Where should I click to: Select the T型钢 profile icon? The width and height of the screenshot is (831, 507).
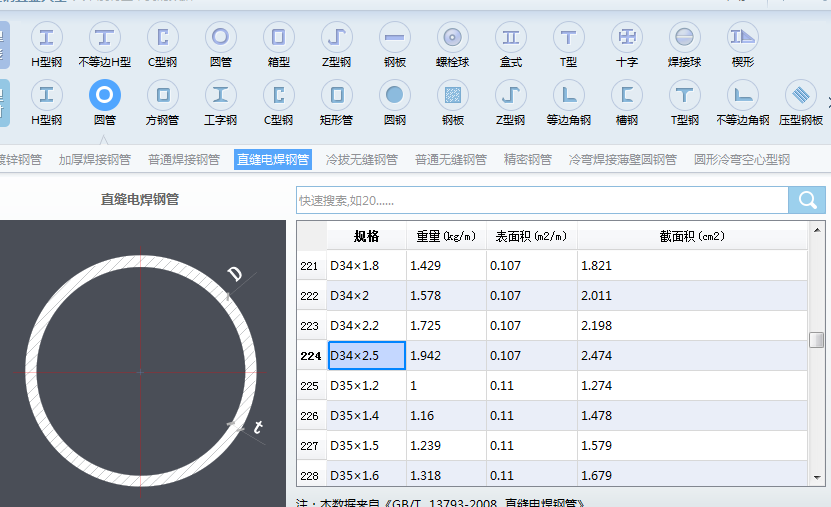685,95
